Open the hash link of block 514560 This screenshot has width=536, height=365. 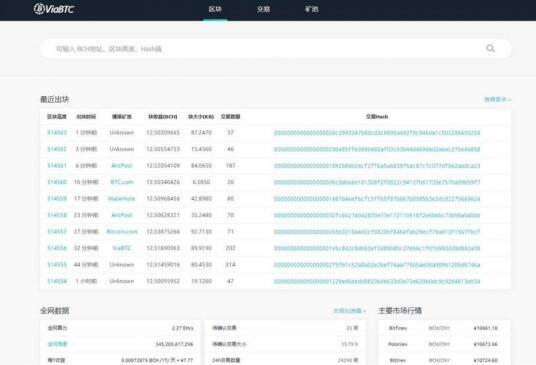pyautogui.click(x=377, y=182)
